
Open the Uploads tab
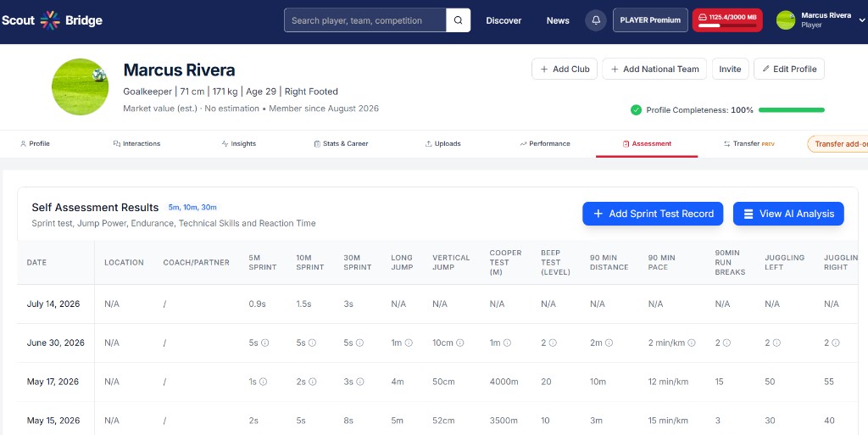tap(442, 143)
